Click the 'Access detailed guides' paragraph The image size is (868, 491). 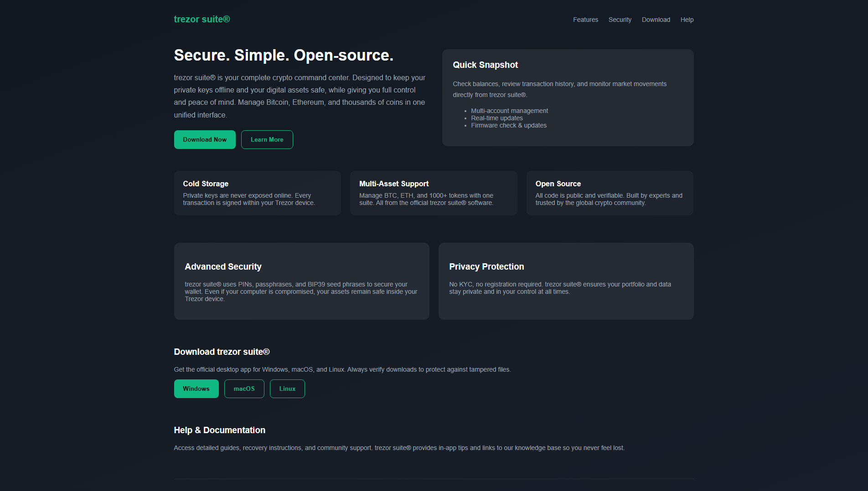pyautogui.click(x=399, y=448)
